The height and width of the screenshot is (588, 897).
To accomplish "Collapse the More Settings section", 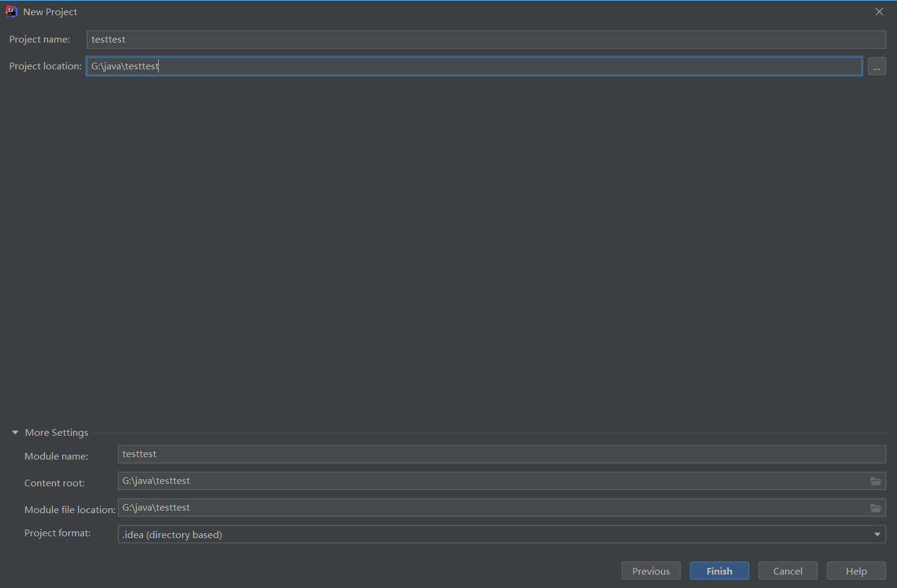I will tap(15, 433).
